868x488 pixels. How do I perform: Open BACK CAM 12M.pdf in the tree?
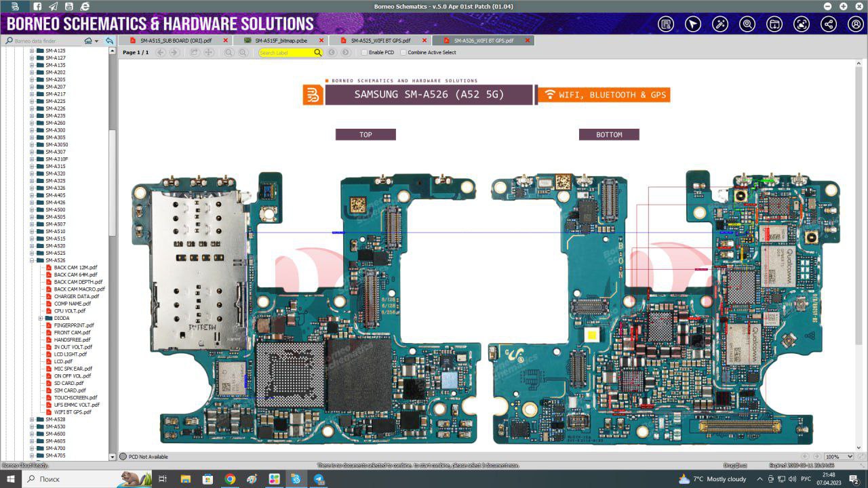click(x=75, y=268)
